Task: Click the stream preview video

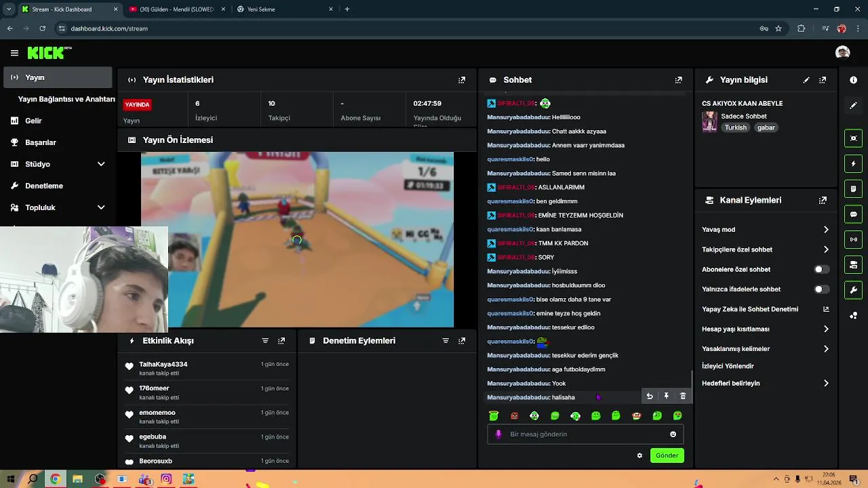Action: pyautogui.click(x=297, y=239)
